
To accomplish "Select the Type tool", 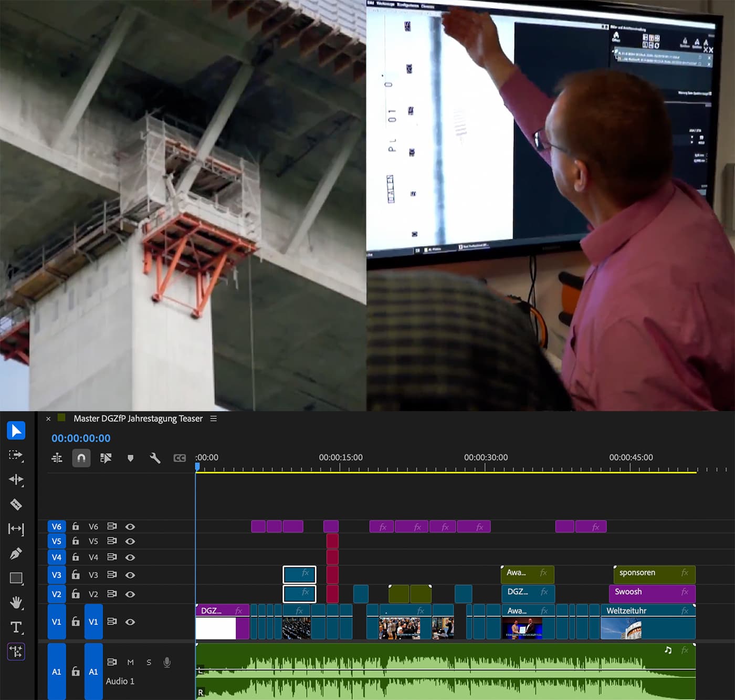I will (x=16, y=627).
